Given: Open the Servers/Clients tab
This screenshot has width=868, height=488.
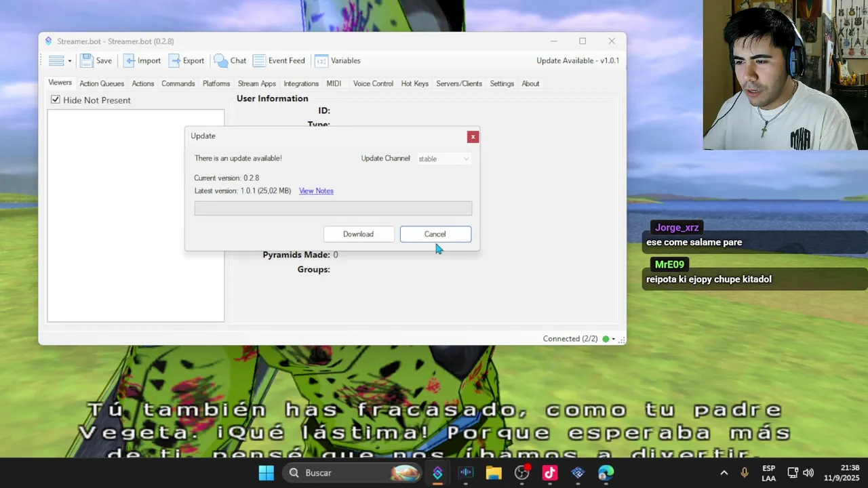Looking at the screenshot, I should [459, 84].
